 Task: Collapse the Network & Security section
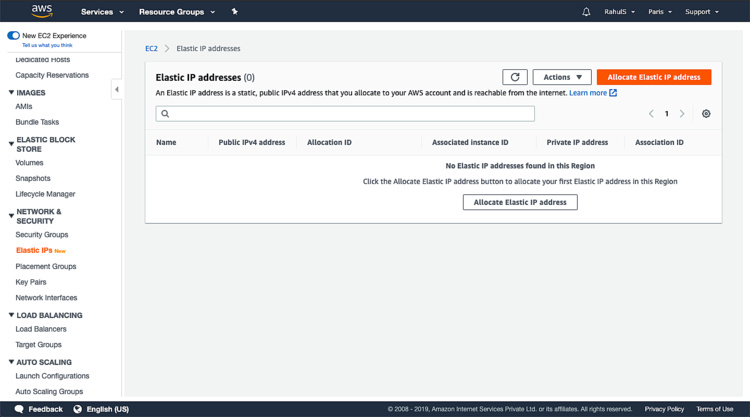11,212
